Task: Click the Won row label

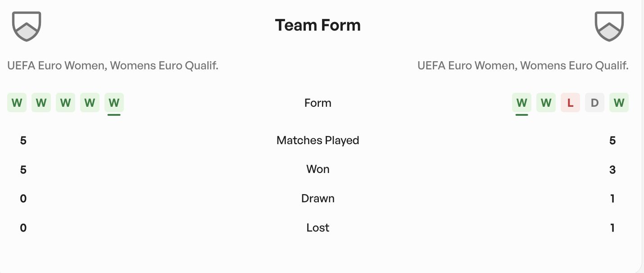Action: tap(317, 169)
